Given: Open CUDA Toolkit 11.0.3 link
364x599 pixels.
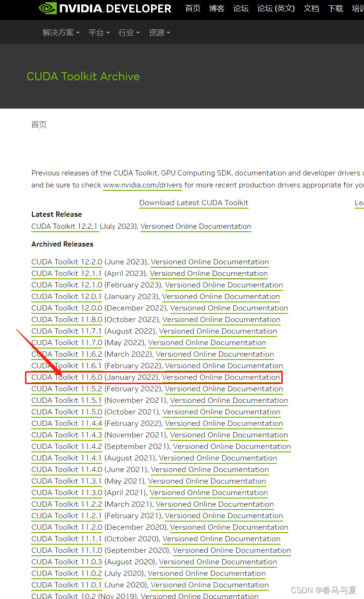Looking at the screenshot, I should coord(67,562).
